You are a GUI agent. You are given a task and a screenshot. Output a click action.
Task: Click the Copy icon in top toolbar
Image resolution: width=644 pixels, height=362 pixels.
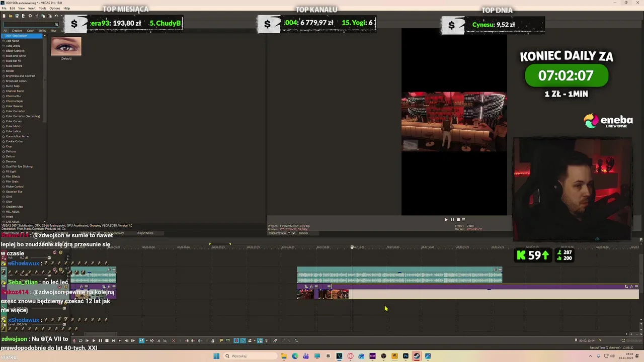tap(43, 16)
